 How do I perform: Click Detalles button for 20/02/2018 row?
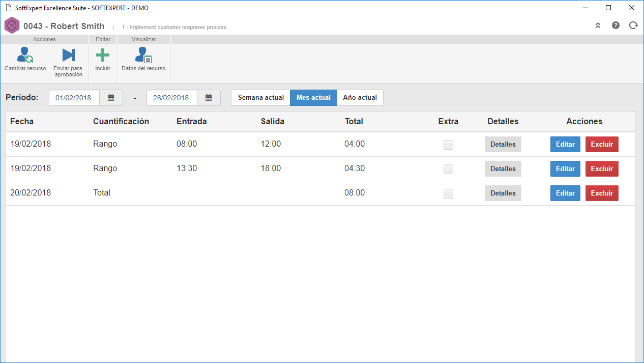coord(503,193)
